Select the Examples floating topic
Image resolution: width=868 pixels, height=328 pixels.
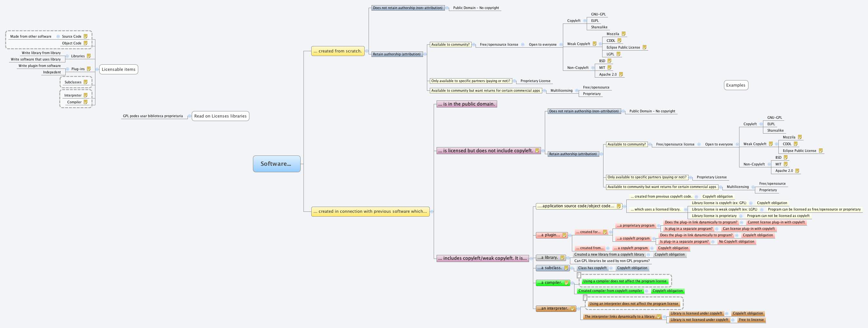(x=736, y=85)
